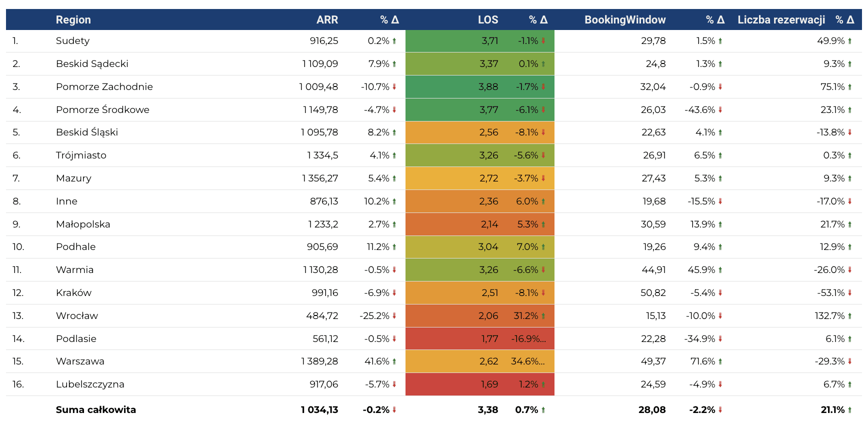Click the Kraków region name
The height and width of the screenshot is (421, 868).
coord(73,293)
